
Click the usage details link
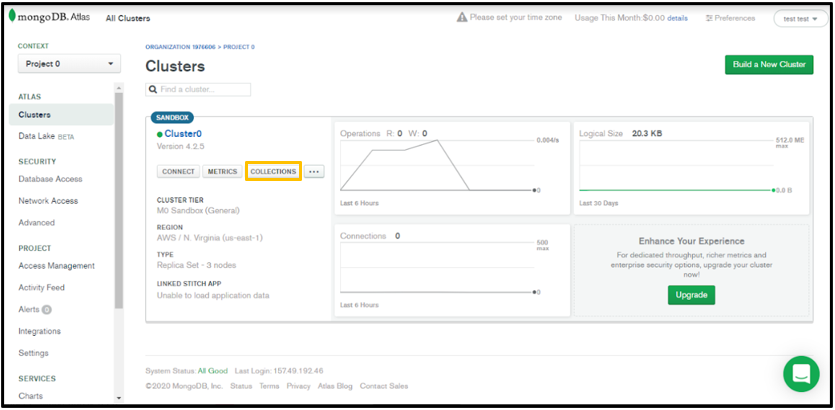[677, 18]
